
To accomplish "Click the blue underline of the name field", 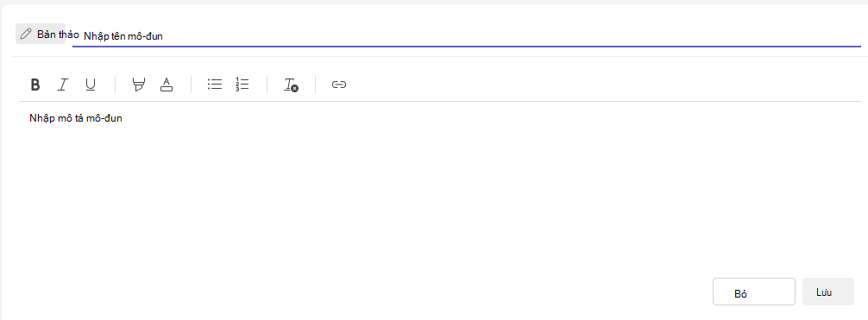I will coord(467,47).
